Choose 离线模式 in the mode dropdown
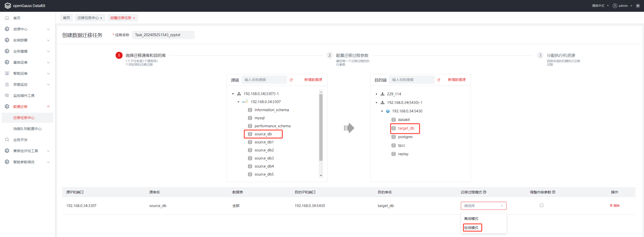Viewport: 644px width, 237px height. [x=471, y=219]
